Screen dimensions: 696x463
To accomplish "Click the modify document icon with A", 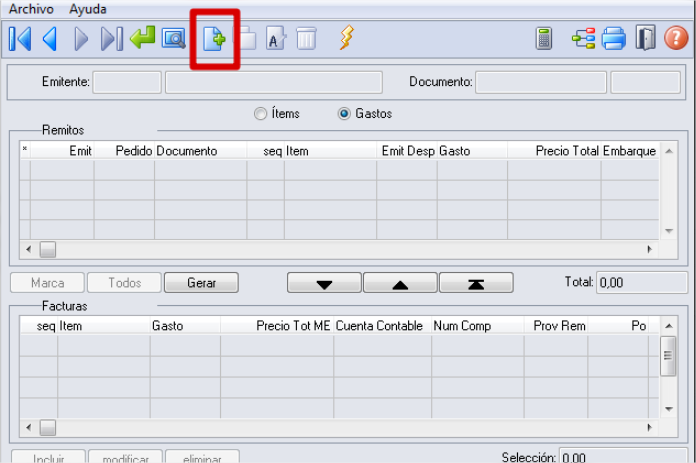I will pos(276,39).
